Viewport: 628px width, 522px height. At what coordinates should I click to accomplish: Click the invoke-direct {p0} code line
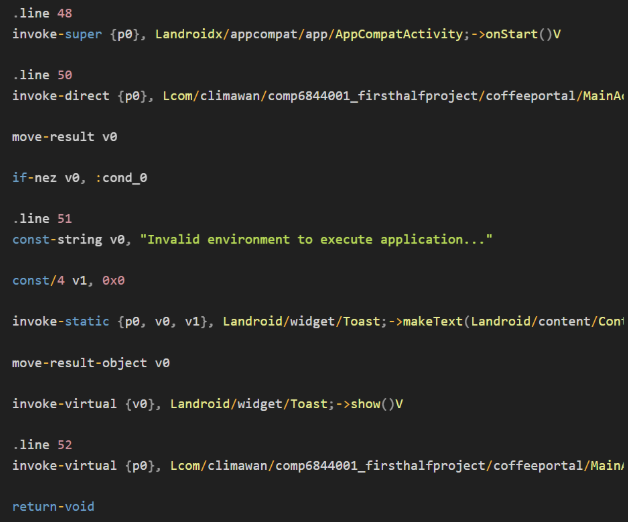pyautogui.click(x=318, y=96)
